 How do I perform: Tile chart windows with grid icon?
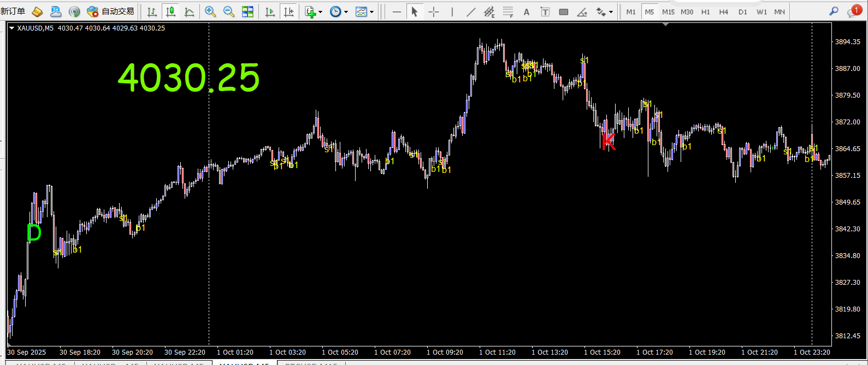coord(247,11)
